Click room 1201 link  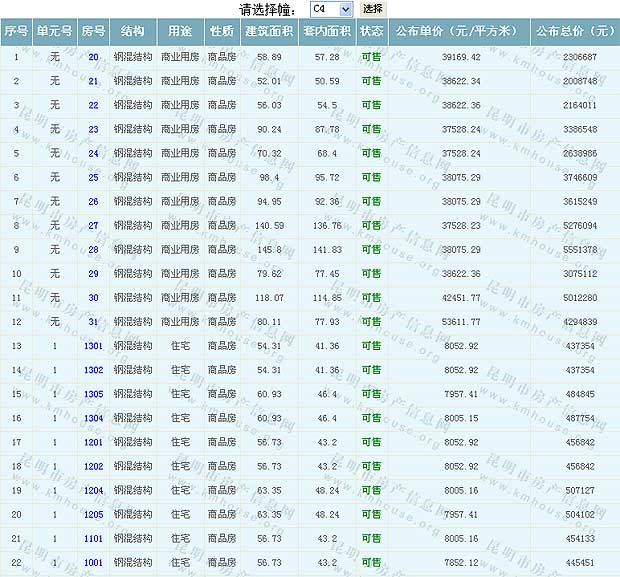93,442
